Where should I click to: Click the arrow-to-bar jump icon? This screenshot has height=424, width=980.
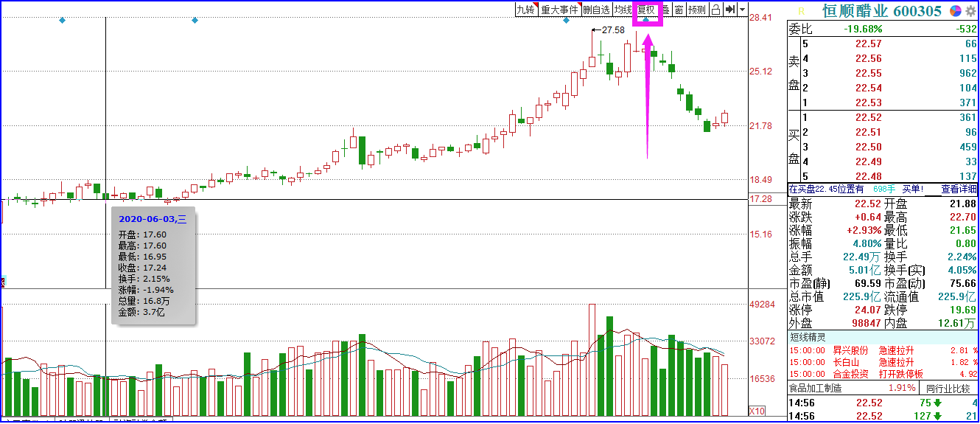pos(729,10)
